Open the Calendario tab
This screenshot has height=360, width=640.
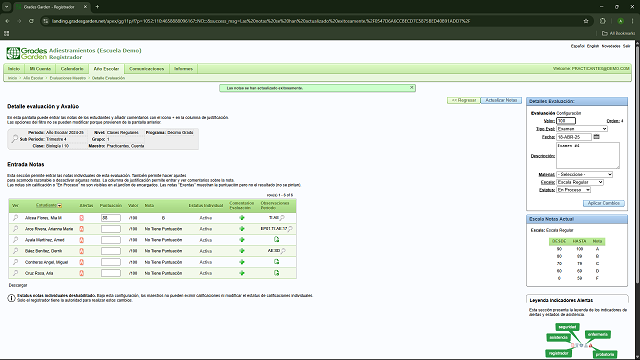(x=72, y=69)
